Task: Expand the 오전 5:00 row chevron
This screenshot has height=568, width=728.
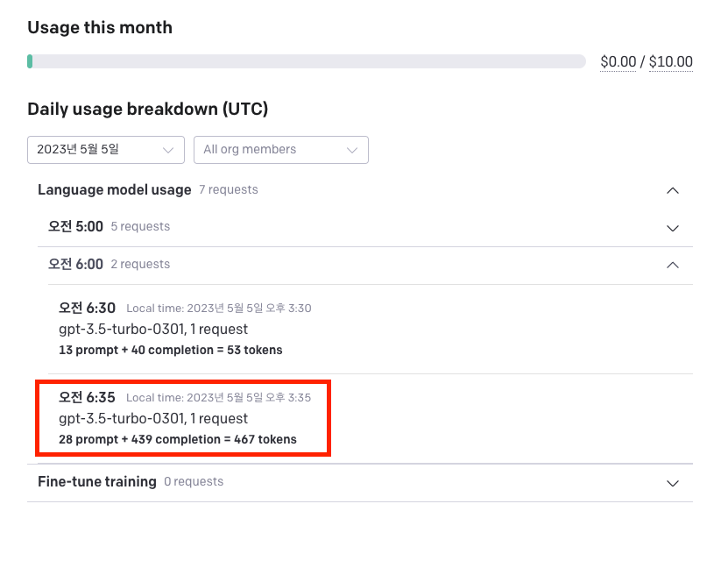Action: coord(673,228)
